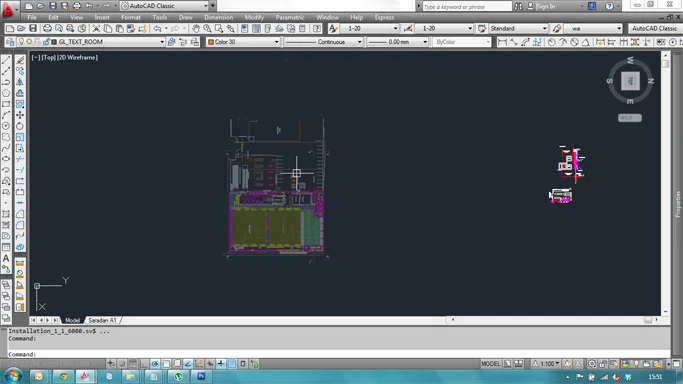This screenshot has width=683, height=384.
Task: Select the Linear Dimension tool
Action: pos(502,42)
